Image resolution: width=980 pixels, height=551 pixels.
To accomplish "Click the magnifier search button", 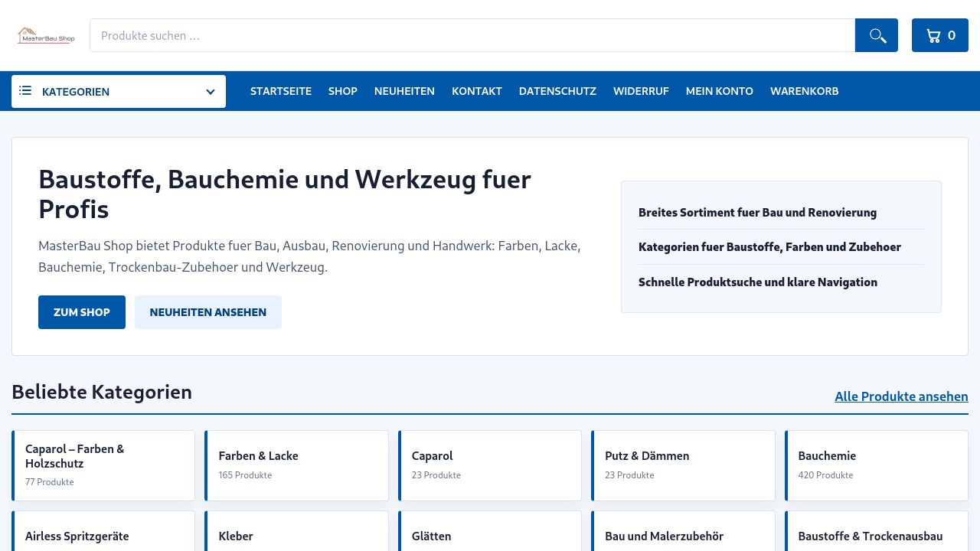I will pyautogui.click(x=877, y=35).
